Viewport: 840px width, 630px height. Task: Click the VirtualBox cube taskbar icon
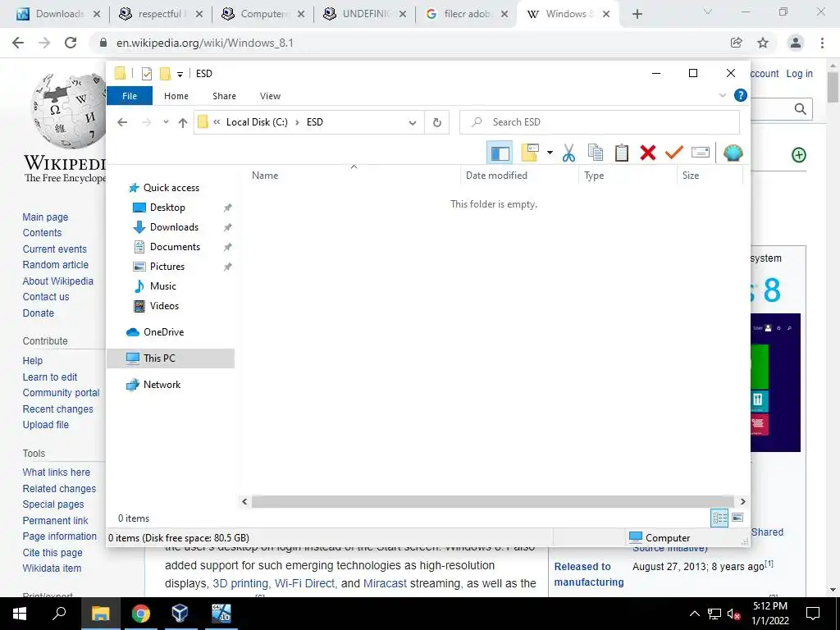tap(180, 614)
